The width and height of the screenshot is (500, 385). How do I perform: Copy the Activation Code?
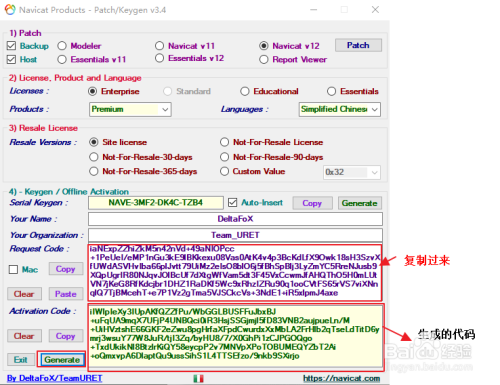coord(66,336)
